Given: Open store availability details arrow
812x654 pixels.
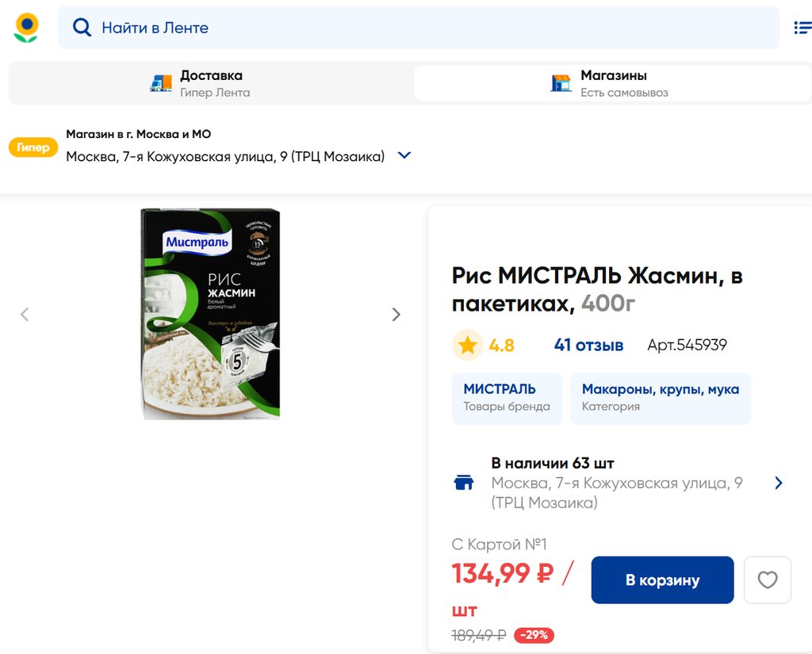Looking at the screenshot, I should tap(778, 483).
